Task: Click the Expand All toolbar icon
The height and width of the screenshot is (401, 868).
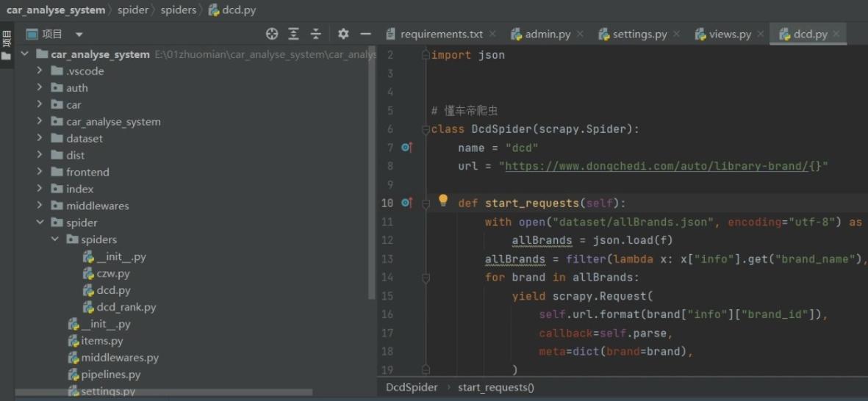Action: [293, 35]
